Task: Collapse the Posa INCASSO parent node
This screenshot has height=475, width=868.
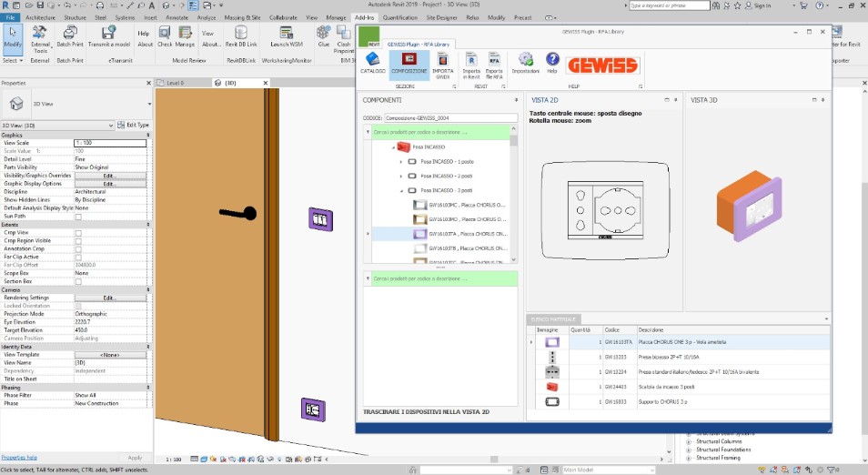Action: tap(394, 147)
